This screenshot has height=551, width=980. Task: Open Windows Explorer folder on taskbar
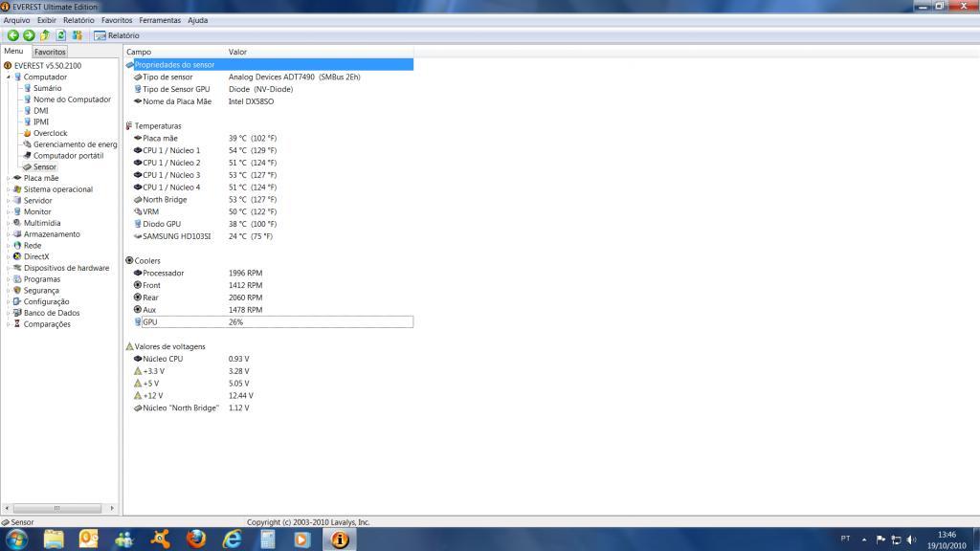(x=54, y=540)
